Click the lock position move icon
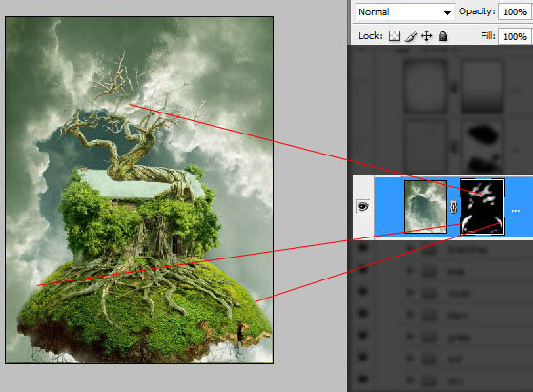Image resolution: width=533 pixels, height=392 pixels. [x=426, y=35]
